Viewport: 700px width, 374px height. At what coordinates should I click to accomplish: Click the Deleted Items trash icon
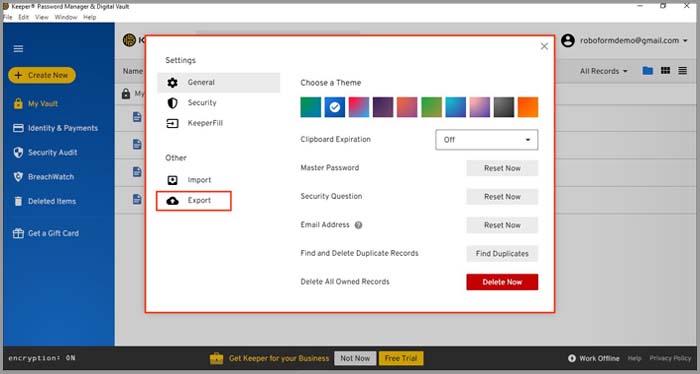[18, 201]
